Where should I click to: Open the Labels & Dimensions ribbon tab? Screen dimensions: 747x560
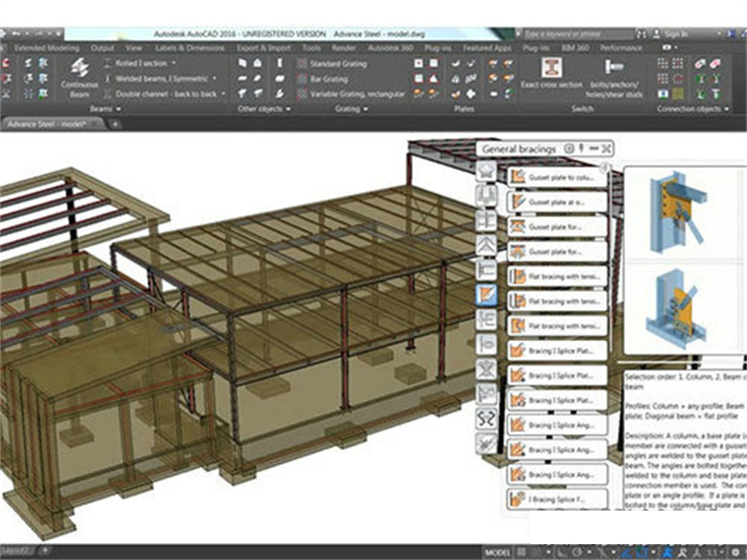[190, 47]
